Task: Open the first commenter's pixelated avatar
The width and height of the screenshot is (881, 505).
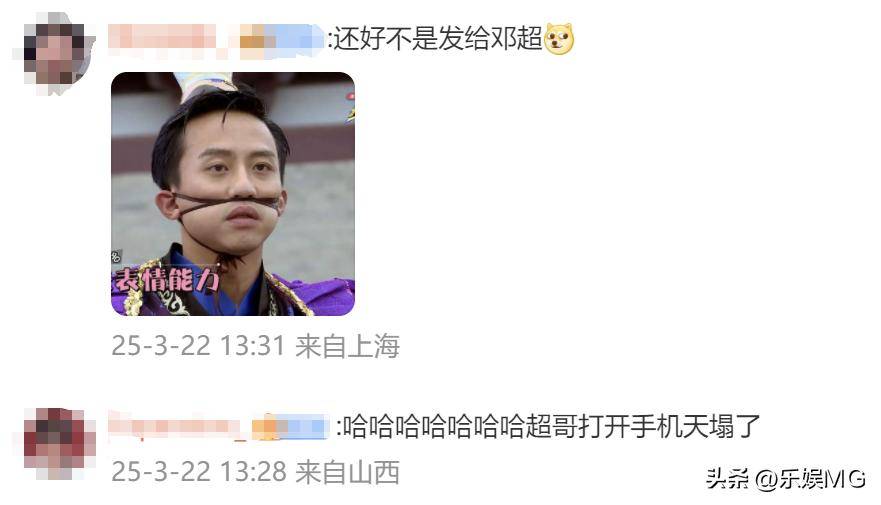Action: pyautogui.click(x=55, y=53)
